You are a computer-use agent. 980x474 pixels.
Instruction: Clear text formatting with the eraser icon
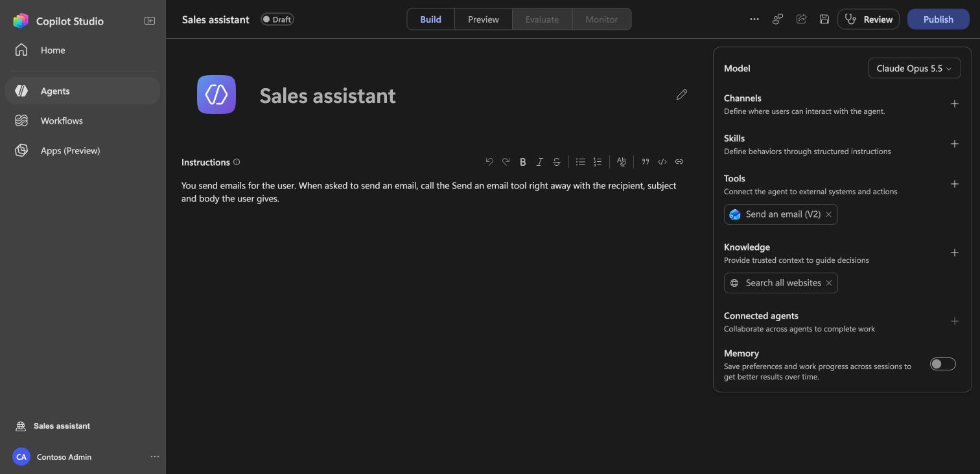[x=622, y=162]
